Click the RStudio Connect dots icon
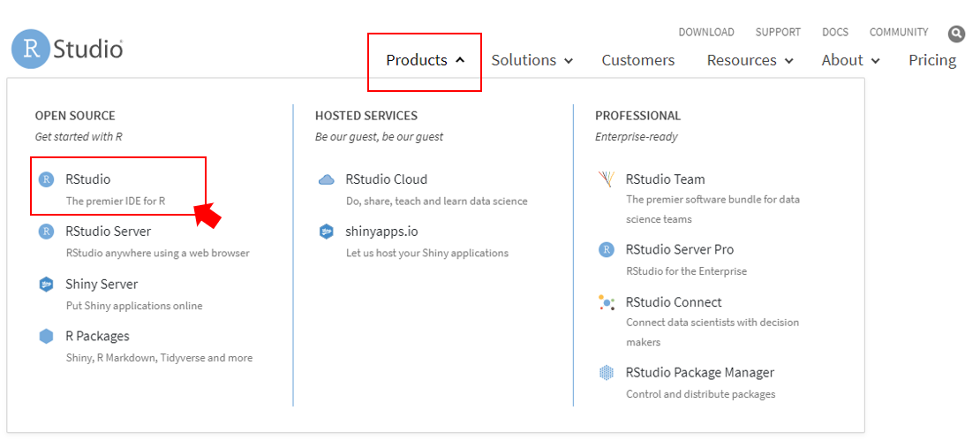The image size is (980, 441). (607, 302)
